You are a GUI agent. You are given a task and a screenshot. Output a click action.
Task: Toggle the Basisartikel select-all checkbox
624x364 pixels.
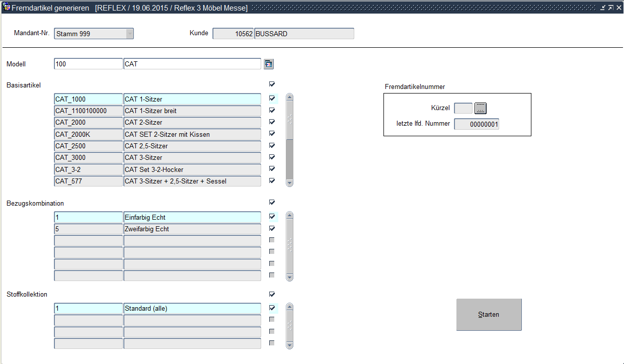pos(272,84)
